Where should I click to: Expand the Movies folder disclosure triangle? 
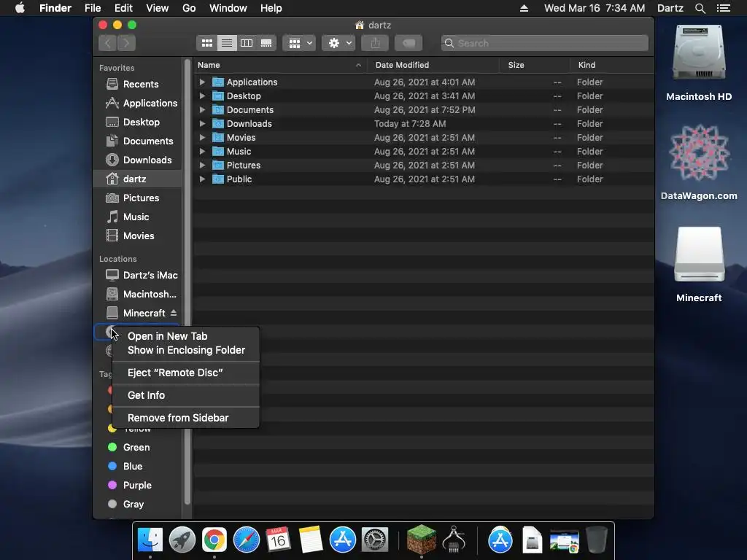pos(202,137)
